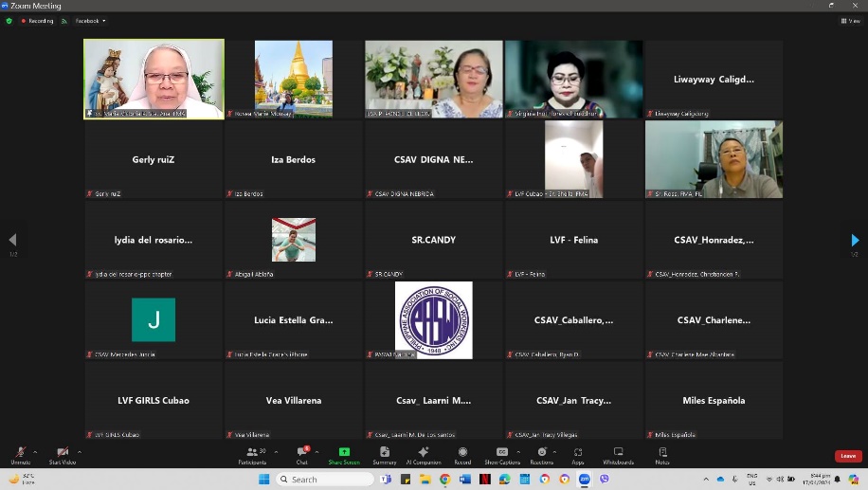Screen dimensions: 868x490
Task: Open the Notes tool
Action: (662, 455)
